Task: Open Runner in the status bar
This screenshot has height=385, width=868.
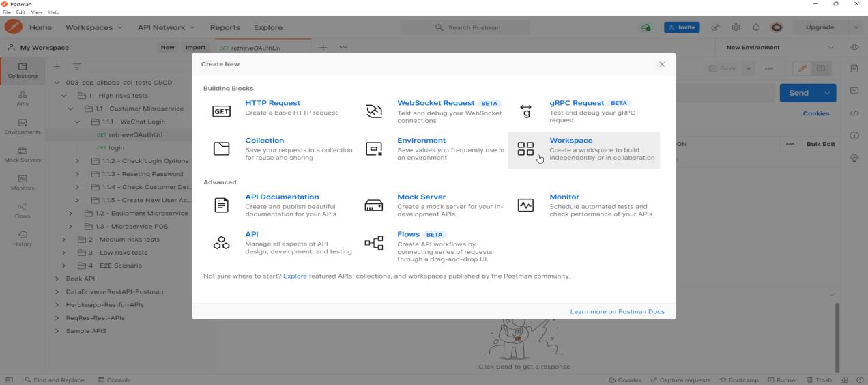Action: (783, 380)
